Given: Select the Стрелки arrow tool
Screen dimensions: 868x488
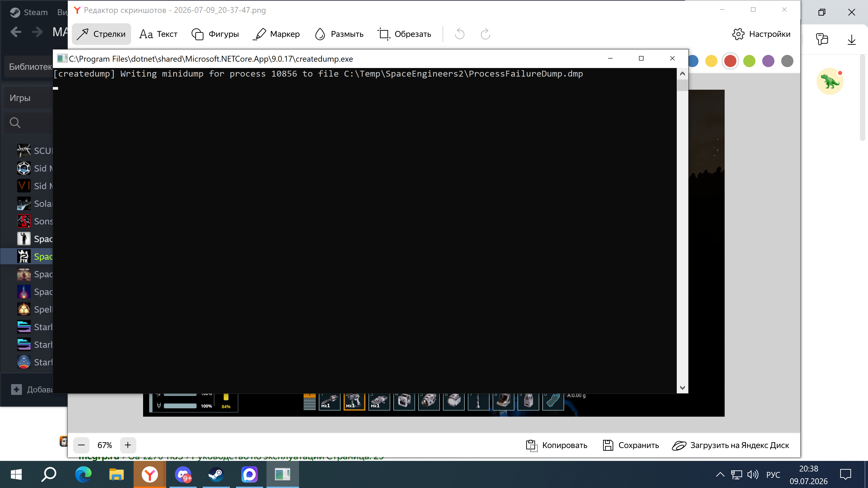Looking at the screenshot, I should click(101, 34).
